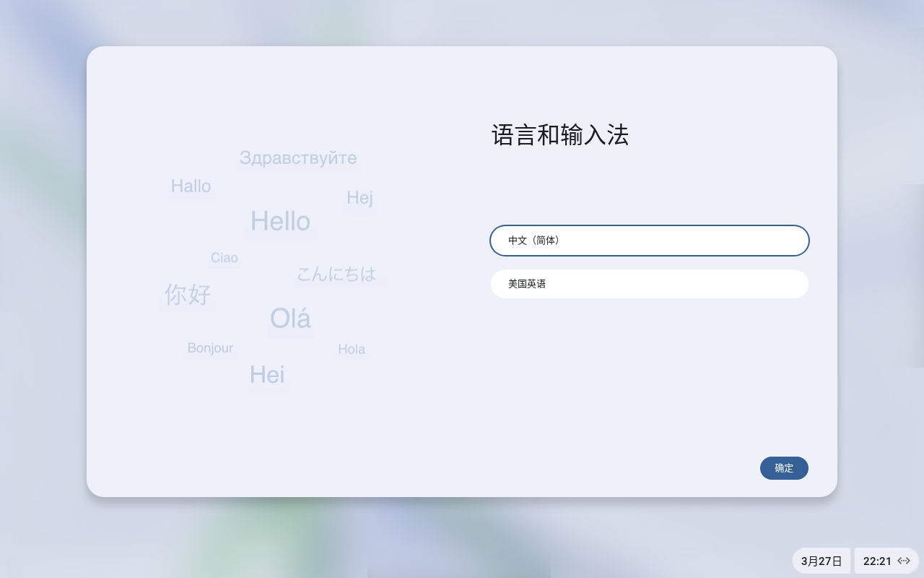The height and width of the screenshot is (578, 924).
Task: Open the 中文（简体） language dropdown
Action: click(x=649, y=241)
